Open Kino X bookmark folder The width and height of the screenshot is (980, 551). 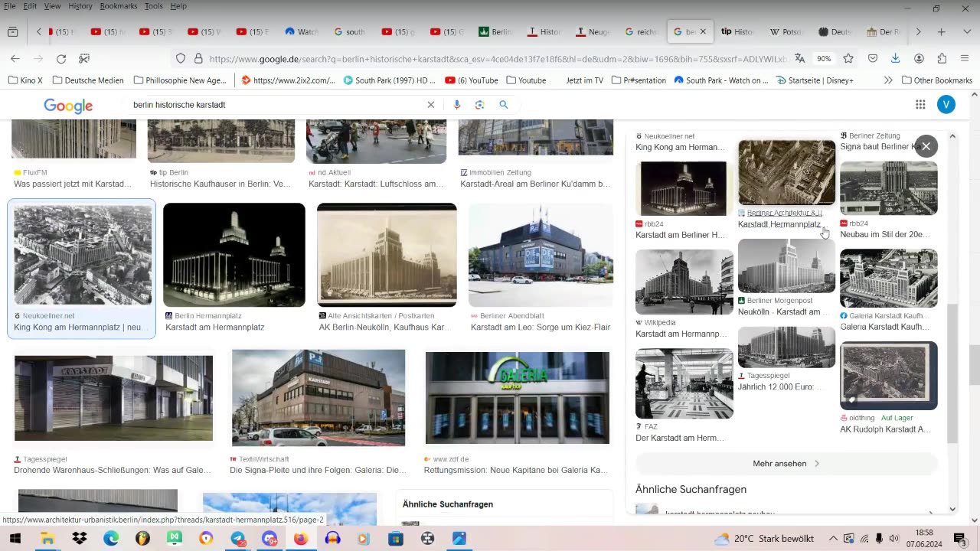pos(24,80)
